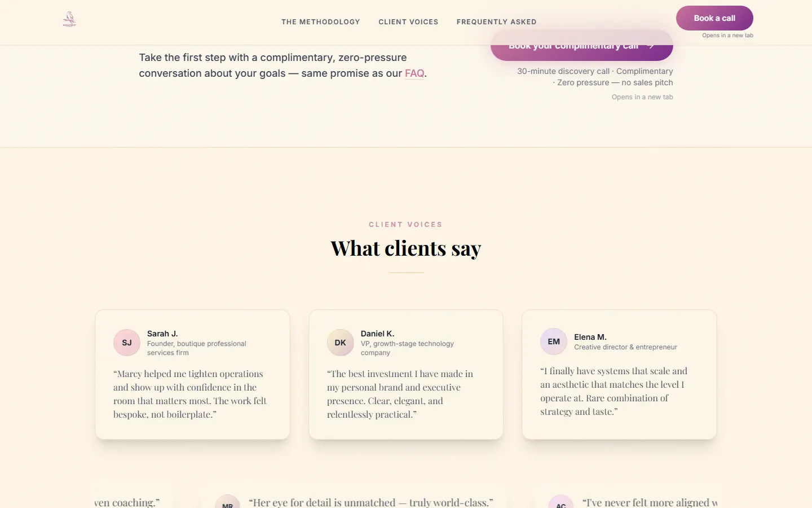Select the name Daniel K.
Viewport: 812px width, 508px height.
377,334
